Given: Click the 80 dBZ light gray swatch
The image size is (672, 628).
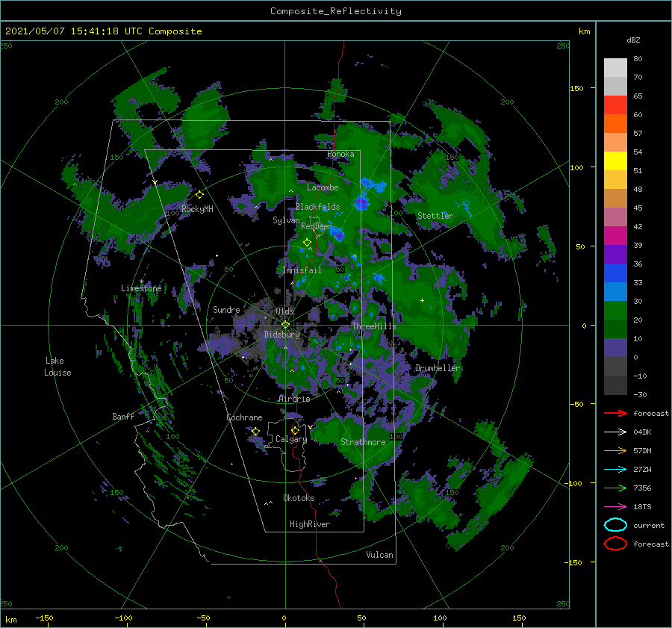Looking at the screenshot, I should coord(615,67).
